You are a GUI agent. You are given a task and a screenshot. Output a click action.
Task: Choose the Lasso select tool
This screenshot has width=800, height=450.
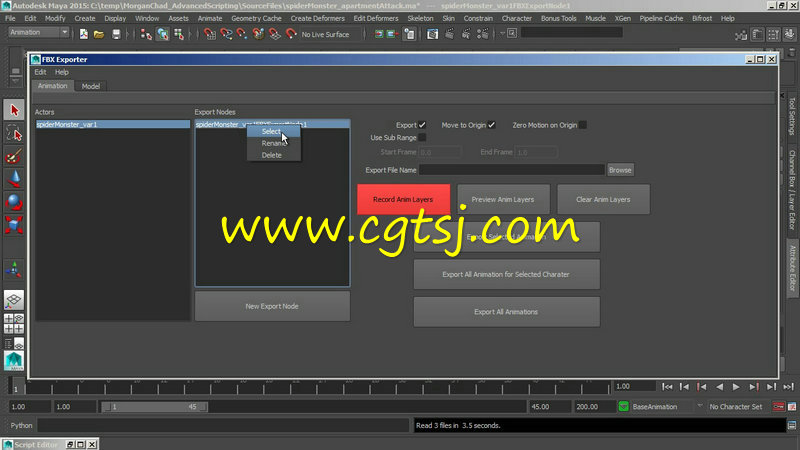14,133
